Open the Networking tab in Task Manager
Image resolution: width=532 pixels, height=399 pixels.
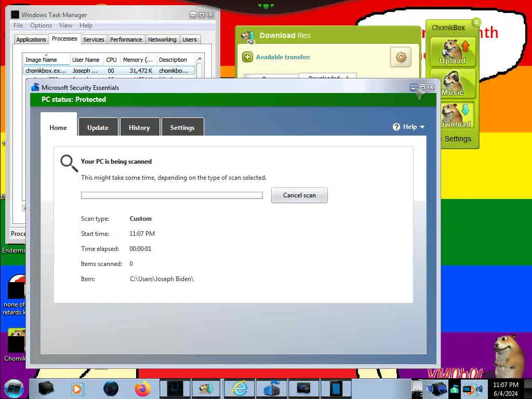[162, 39]
